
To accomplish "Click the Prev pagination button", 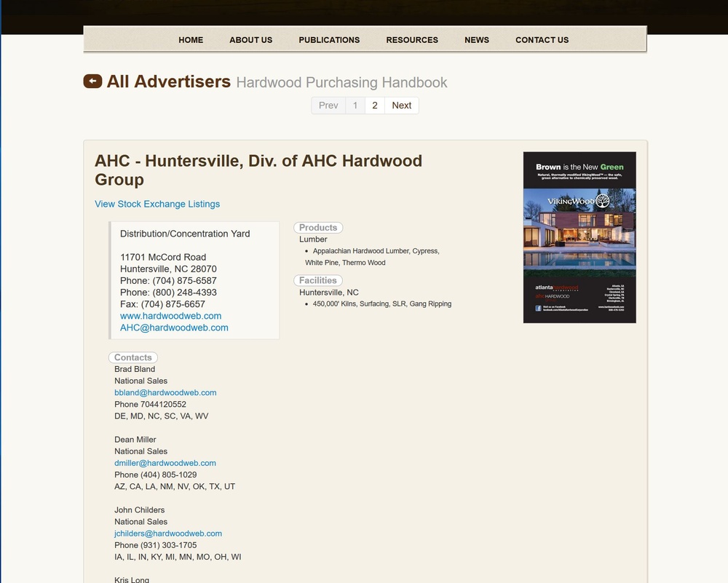I will (328, 106).
